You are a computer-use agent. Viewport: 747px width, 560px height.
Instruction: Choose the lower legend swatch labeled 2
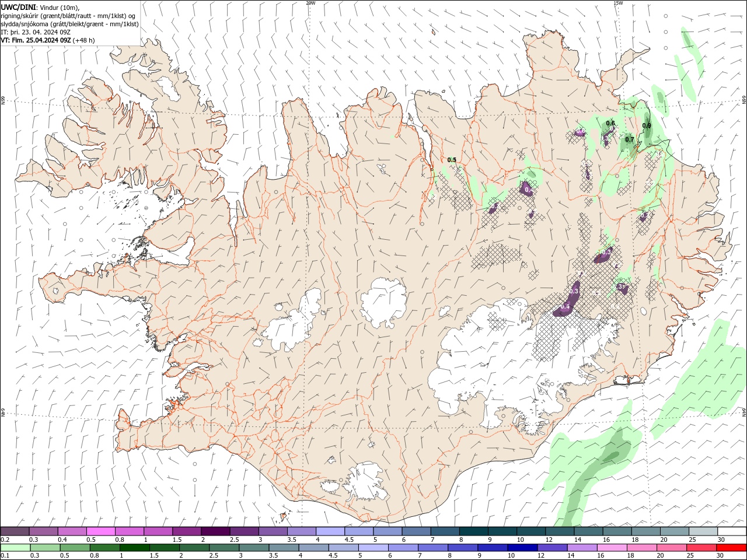pos(194,548)
